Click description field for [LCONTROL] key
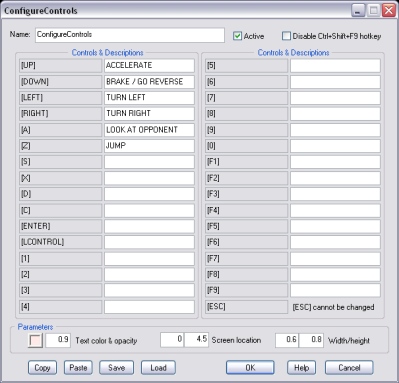Viewport: 399px width, 383px height. point(149,242)
